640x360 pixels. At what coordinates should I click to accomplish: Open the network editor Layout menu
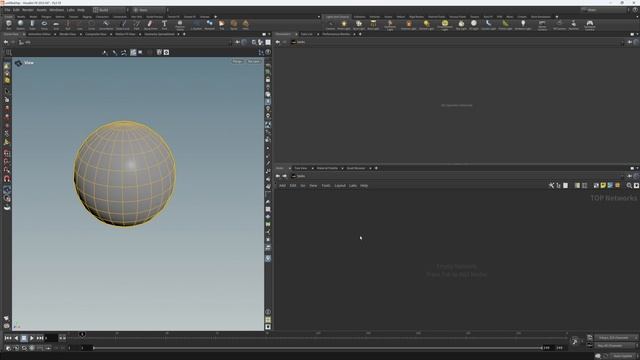[x=340, y=185]
